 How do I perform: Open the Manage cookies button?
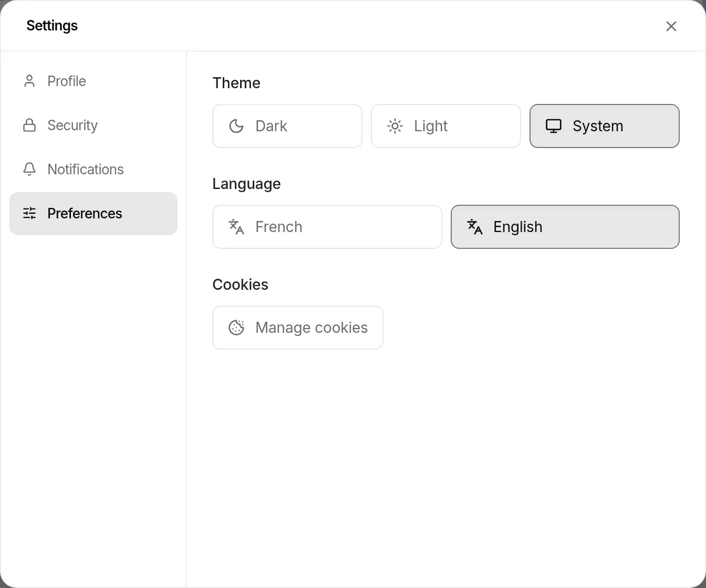coord(298,328)
